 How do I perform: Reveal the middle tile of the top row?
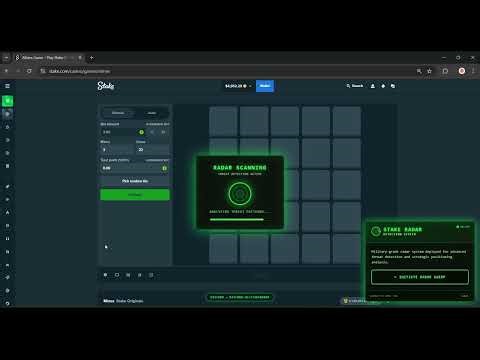(x=285, y=121)
